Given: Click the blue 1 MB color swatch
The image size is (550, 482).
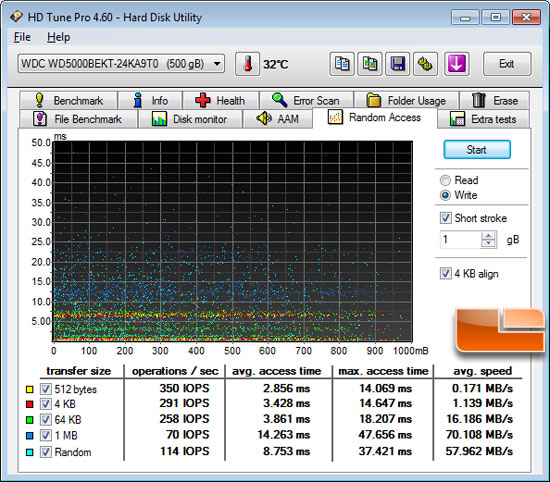Looking at the screenshot, I should click(x=30, y=436).
